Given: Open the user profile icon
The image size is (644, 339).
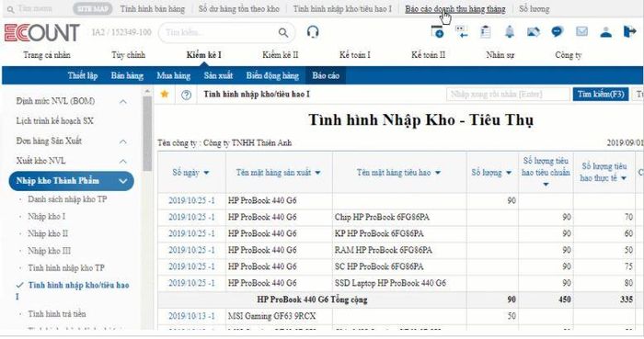Looking at the screenshot, I should tap(605, 32).
